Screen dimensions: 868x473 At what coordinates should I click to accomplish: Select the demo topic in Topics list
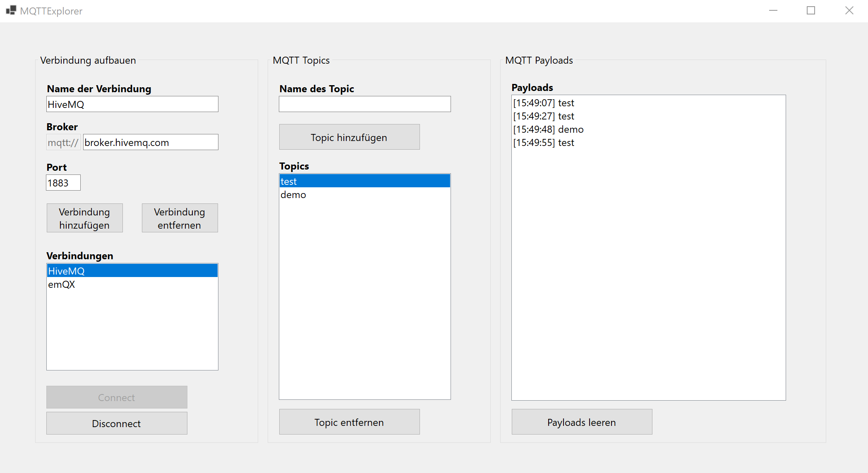pyautogui.click(x=365, y=194)
